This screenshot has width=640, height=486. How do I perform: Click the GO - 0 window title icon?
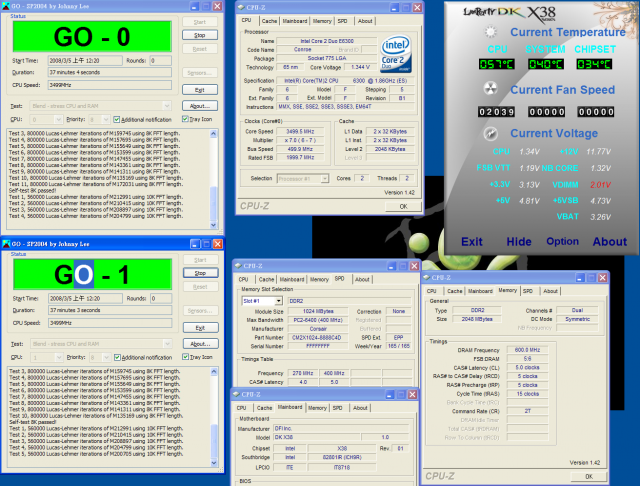click(x=7, y=6)
